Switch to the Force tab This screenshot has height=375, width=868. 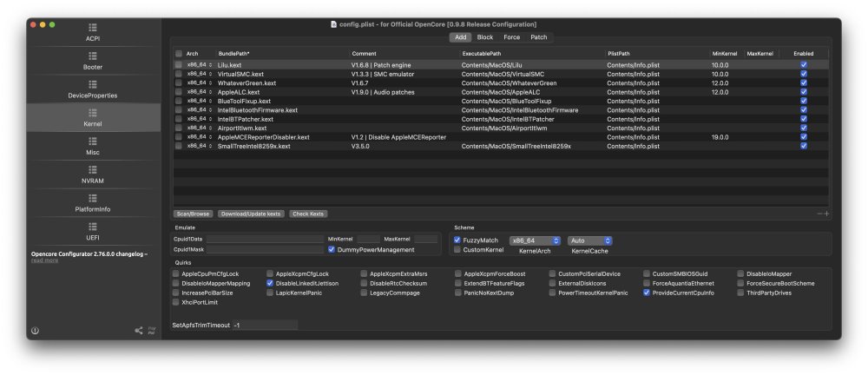pos(511,37)
